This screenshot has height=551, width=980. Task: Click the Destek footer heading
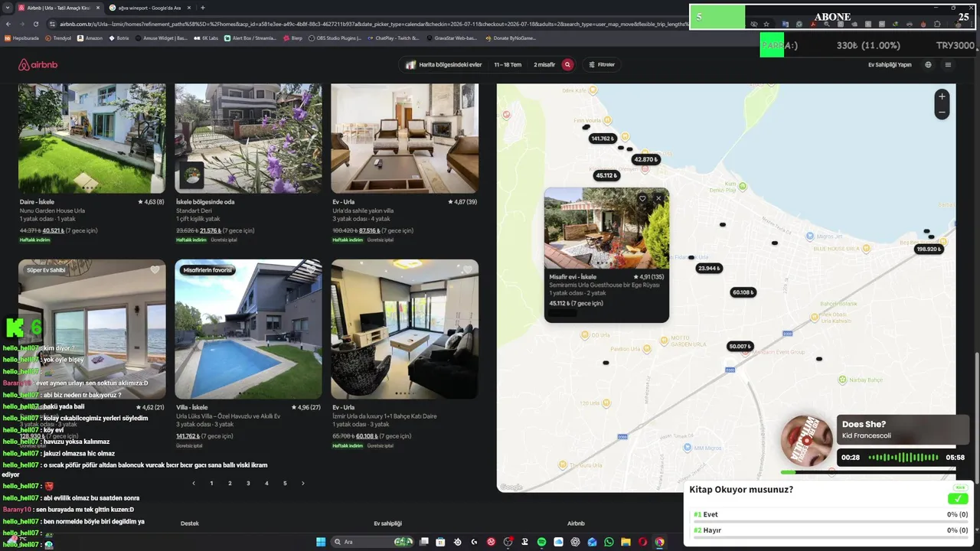tap(190, 523)
